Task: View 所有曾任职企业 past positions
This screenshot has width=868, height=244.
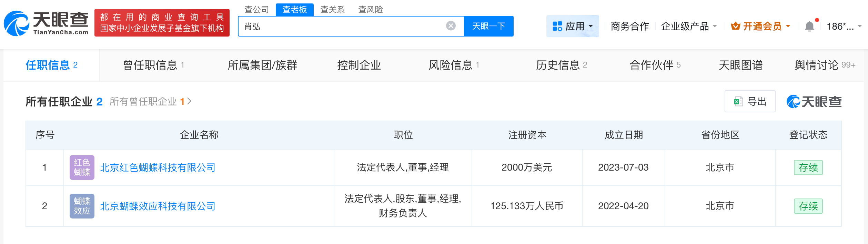Action: [x=150, y=102]
